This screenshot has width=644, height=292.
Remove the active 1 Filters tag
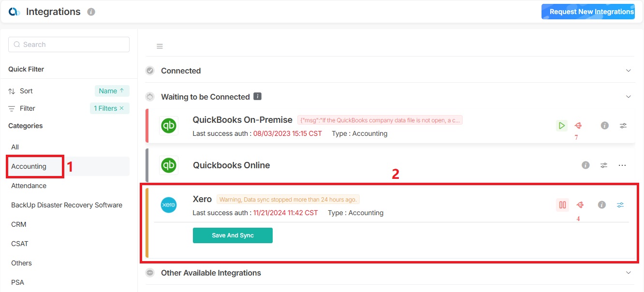(122, 108)
